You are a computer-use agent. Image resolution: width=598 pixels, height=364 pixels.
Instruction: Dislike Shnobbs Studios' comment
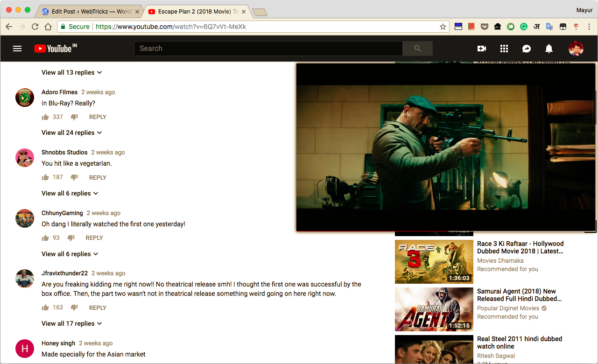(74, 178)
